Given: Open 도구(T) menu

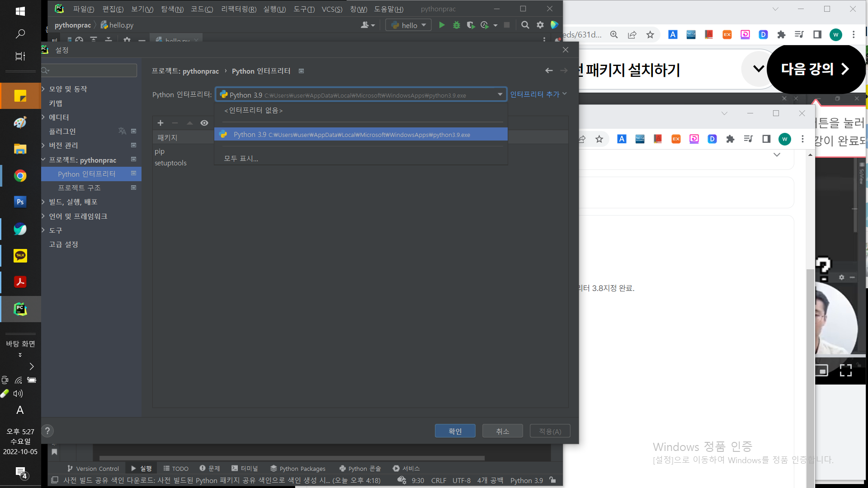Looking at the screenshot, I should pos(304,9).
